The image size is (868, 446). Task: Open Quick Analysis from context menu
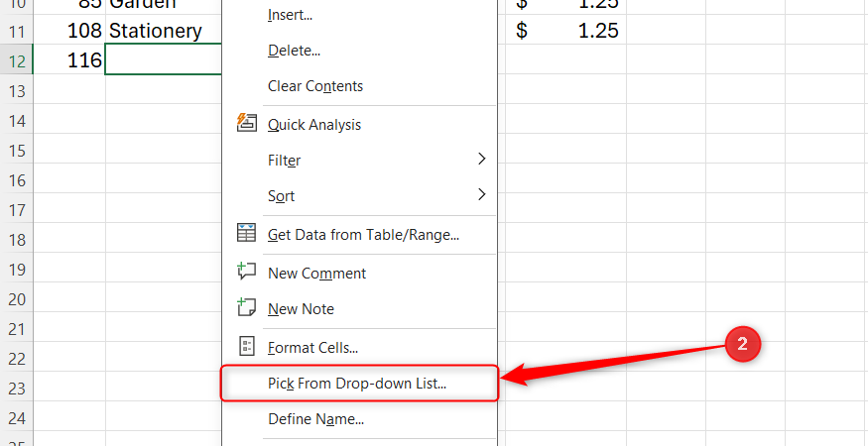point(360,125)
